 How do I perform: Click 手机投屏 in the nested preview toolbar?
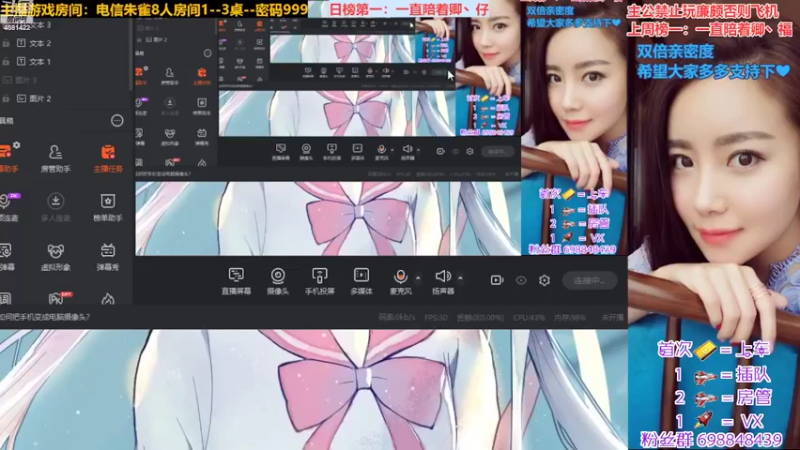[332, 152]
